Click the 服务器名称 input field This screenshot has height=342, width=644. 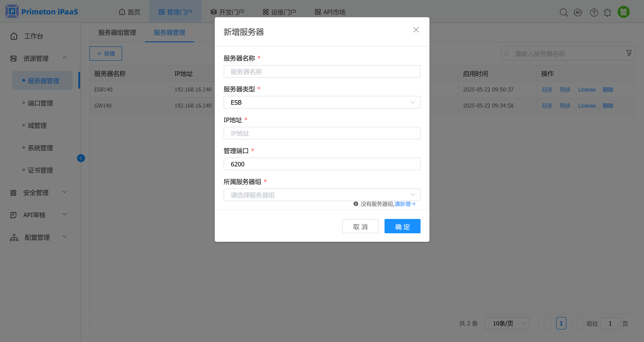coord(322,71)
